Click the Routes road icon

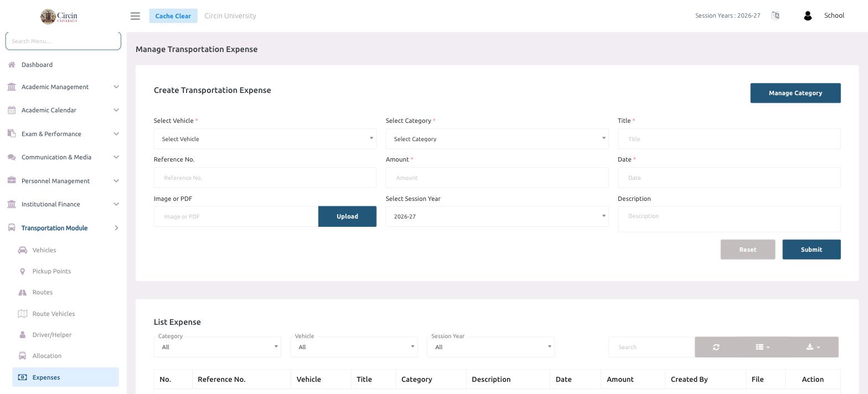(23, 292)
